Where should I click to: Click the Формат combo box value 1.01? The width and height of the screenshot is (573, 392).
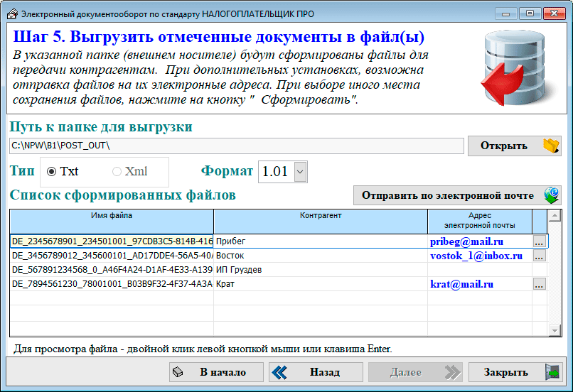[x=276, y=172]
